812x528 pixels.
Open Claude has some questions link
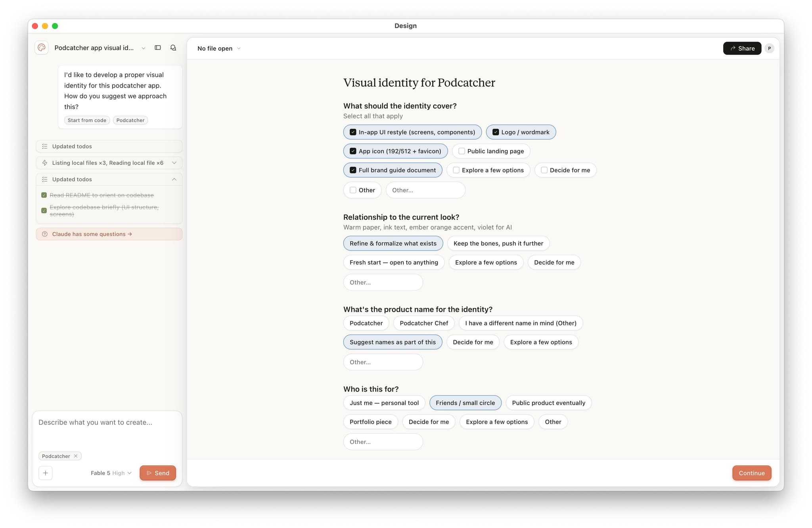[x=109, y=234]
